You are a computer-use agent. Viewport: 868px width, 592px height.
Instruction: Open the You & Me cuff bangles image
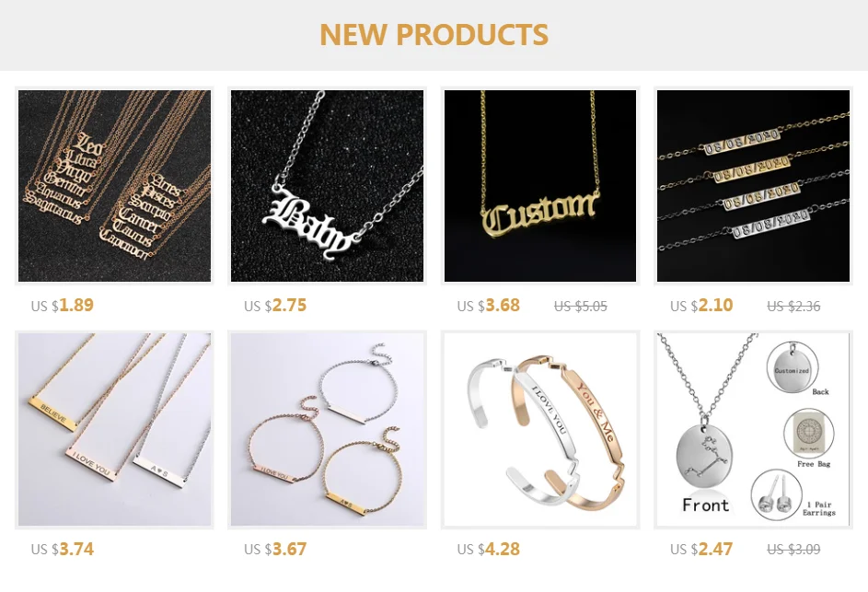540,429
